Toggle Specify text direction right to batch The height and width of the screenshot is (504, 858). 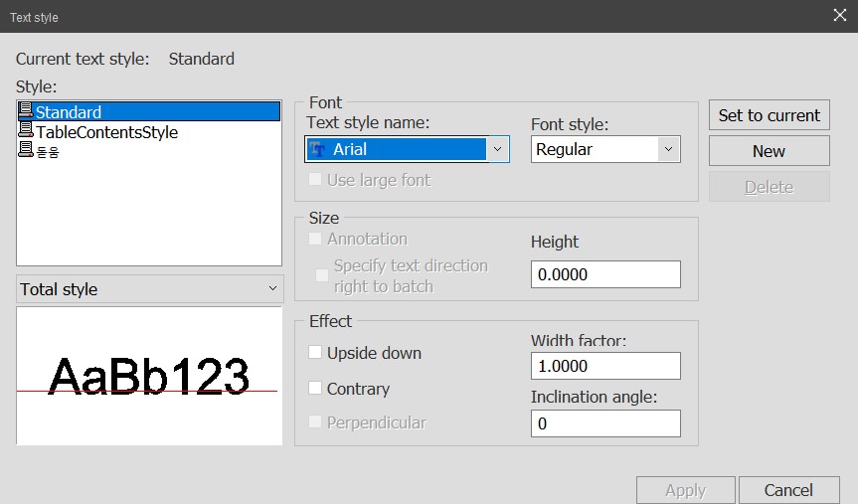[322, 275]
